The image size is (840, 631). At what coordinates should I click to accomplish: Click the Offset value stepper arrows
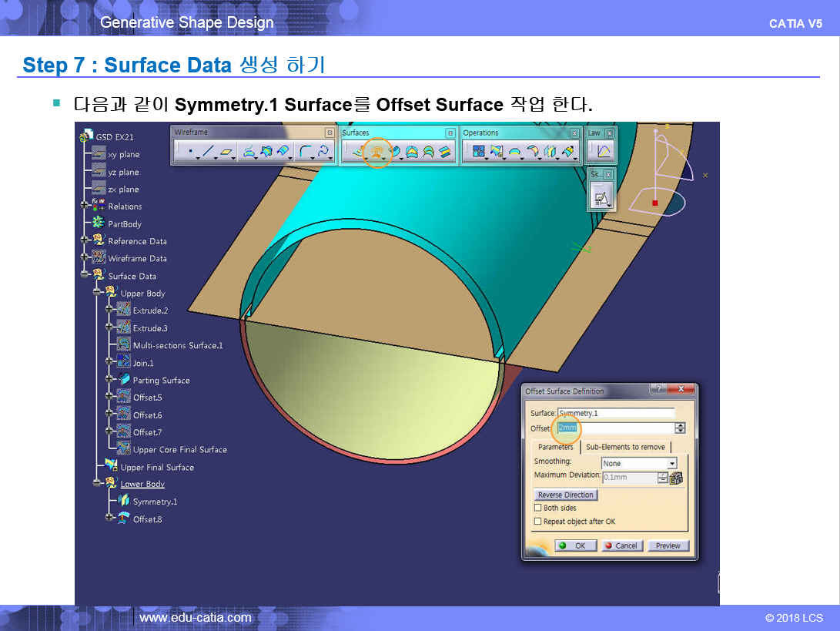(680, 428)
